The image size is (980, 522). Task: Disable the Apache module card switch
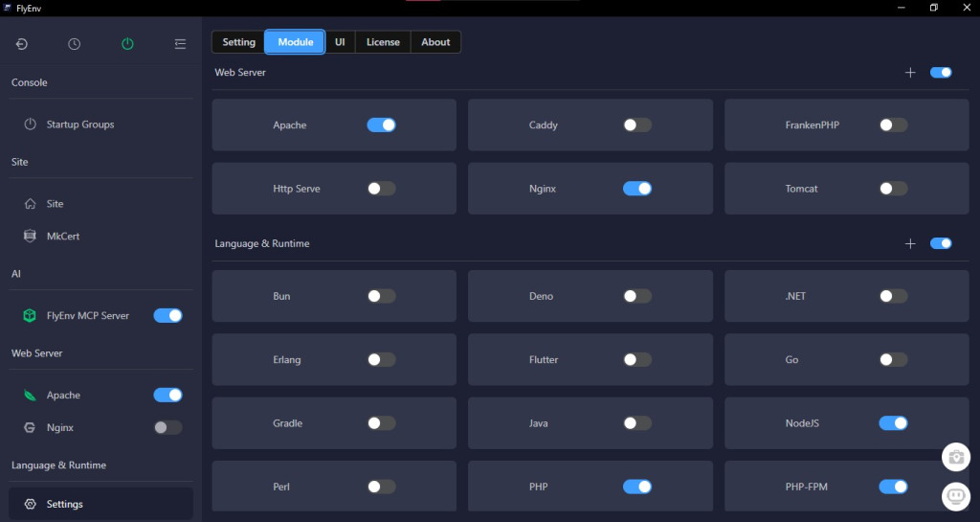[x=381, y=125]
